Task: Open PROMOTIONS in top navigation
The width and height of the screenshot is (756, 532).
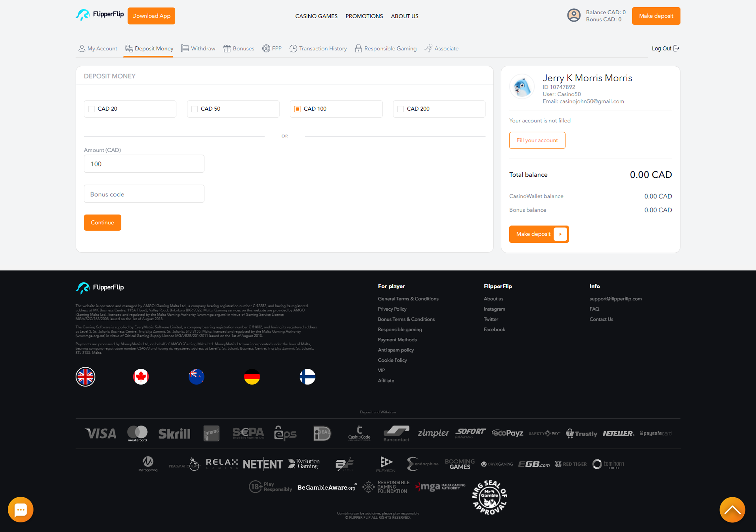Action: pyautogui.click(x=364, y=16)
